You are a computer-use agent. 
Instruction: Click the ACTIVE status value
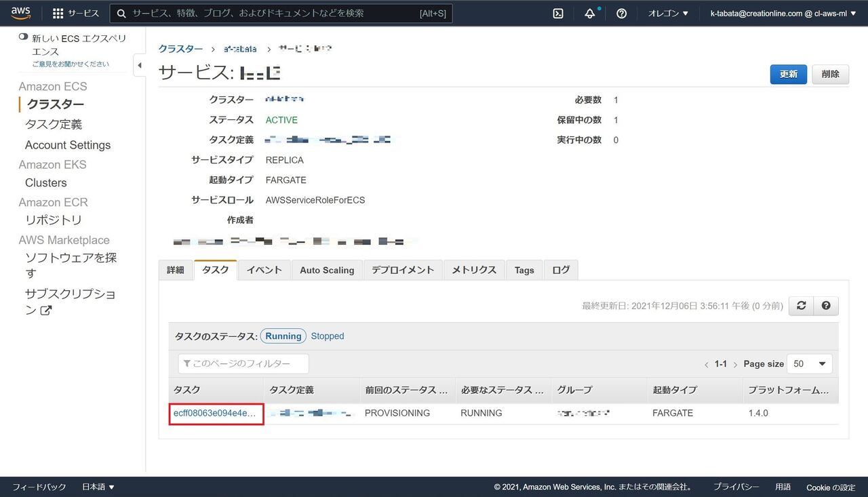pos(281,120)
